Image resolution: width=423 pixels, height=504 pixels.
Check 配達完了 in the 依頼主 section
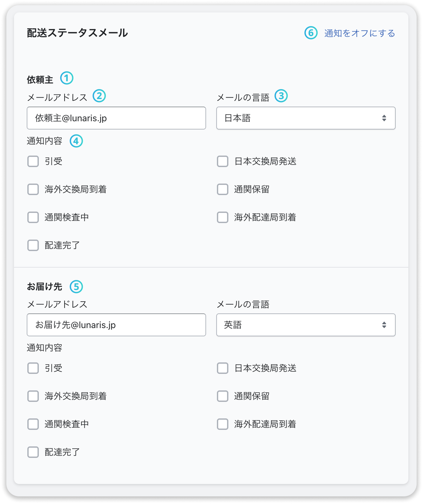[x=32, y=245]
